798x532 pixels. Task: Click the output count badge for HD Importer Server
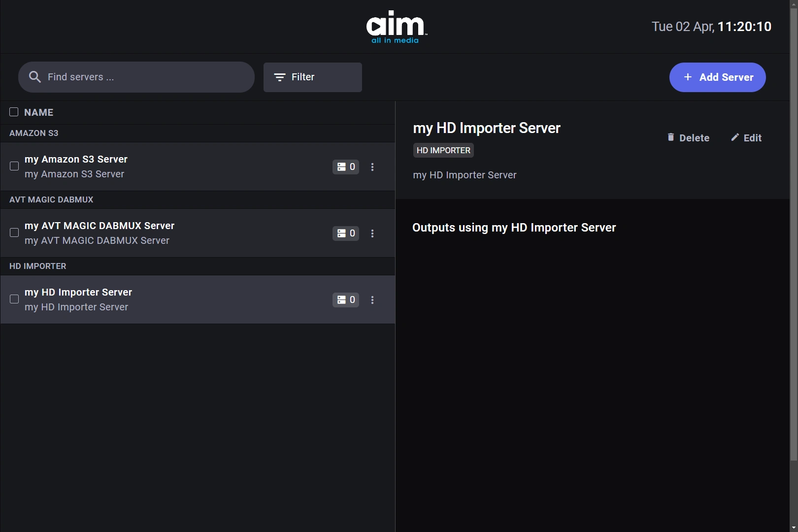click(x=346, y=300)
